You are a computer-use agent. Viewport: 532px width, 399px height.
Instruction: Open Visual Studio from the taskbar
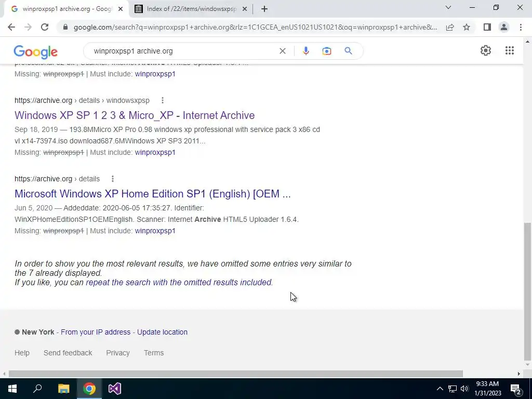coord(115,389)
